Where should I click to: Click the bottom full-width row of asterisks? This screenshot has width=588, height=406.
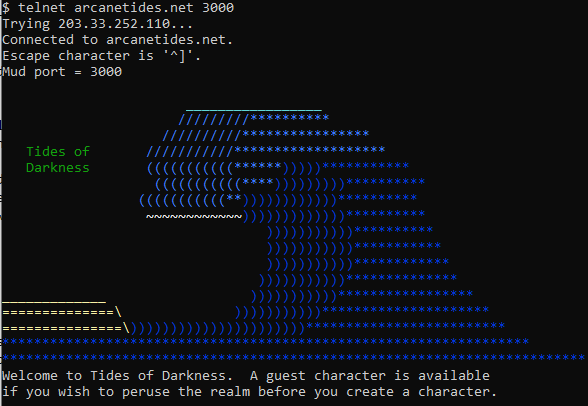[294, 357]
